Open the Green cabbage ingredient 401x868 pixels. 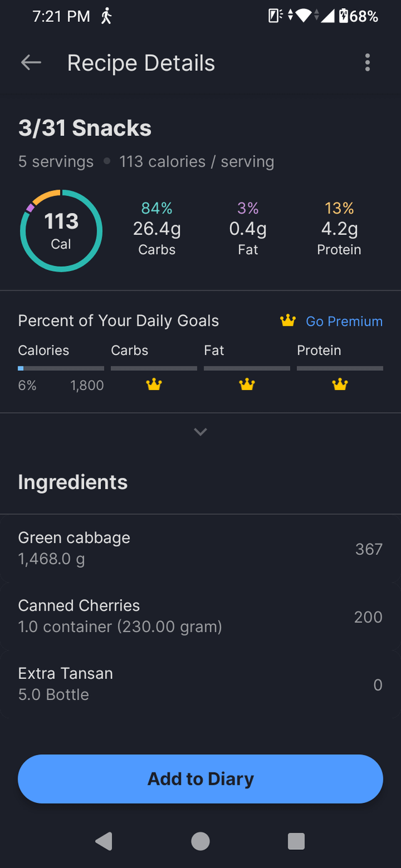coord(200,548)
